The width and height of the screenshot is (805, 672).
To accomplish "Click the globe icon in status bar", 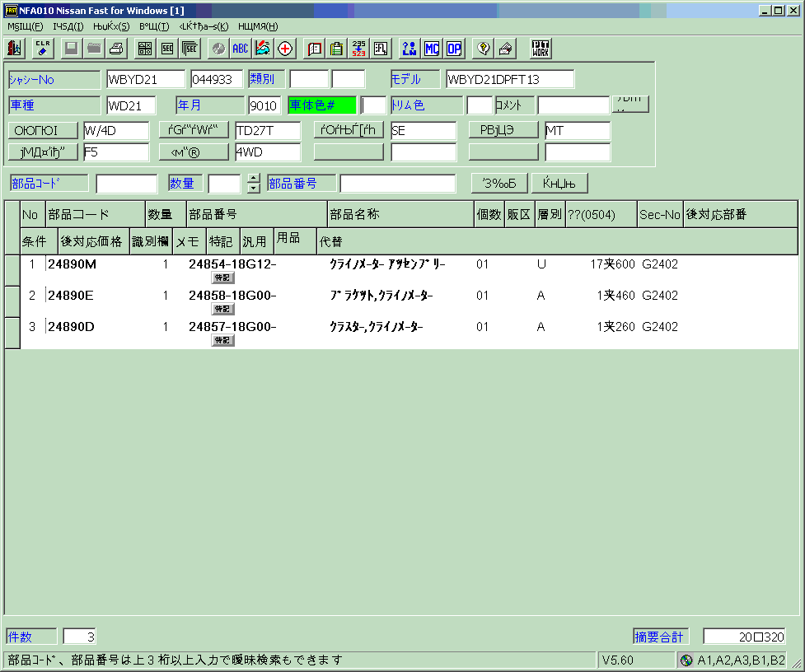I will [x=686, y=660].
